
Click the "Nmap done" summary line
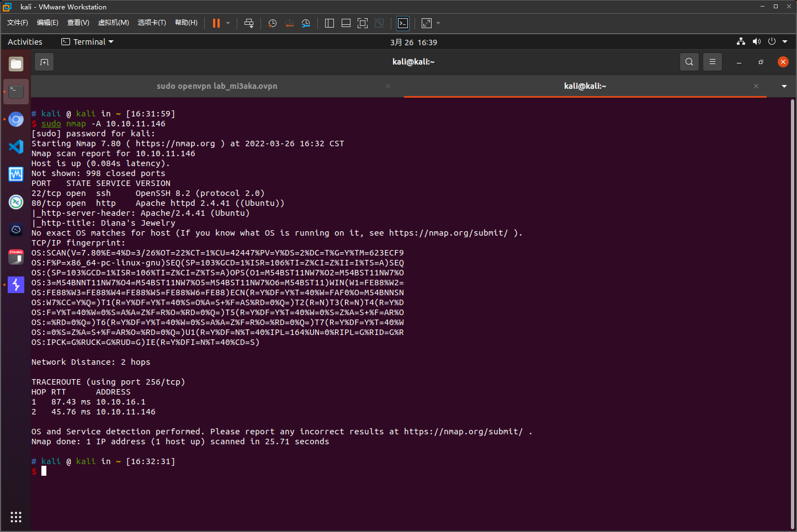(180, 441)
